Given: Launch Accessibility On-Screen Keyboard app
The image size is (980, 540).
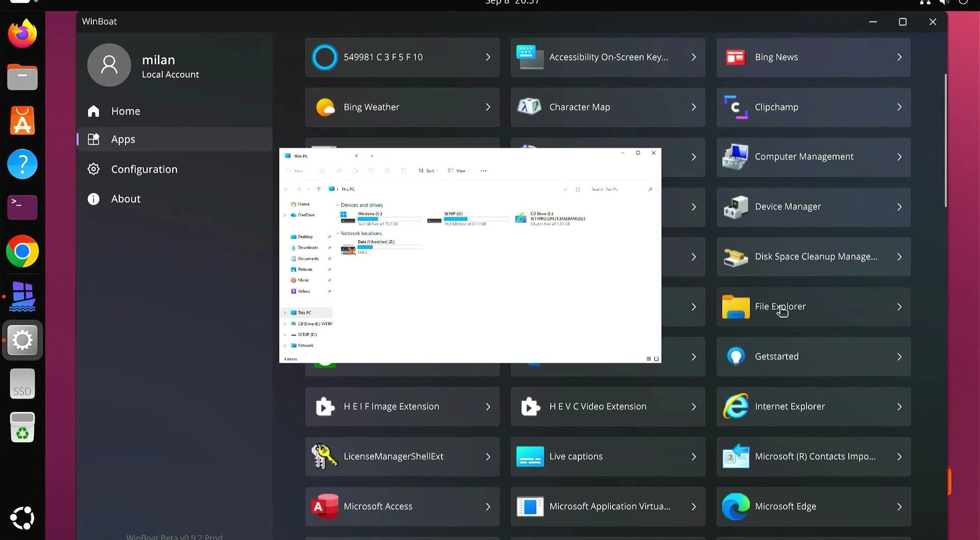Looking at the screenshot, I should tap(608, 57).
